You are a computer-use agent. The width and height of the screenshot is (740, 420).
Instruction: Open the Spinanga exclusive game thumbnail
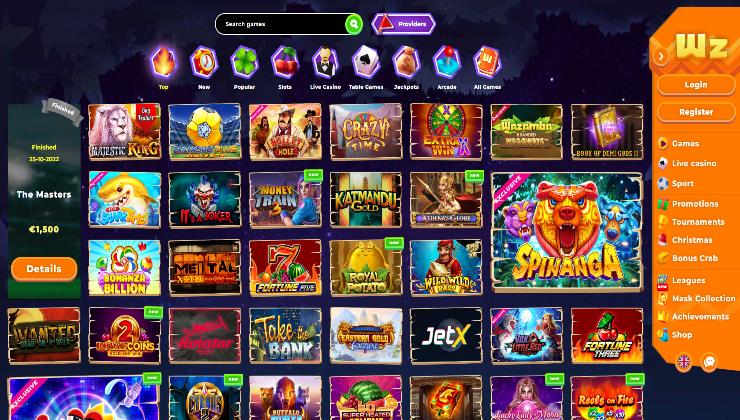click(567, 231)
